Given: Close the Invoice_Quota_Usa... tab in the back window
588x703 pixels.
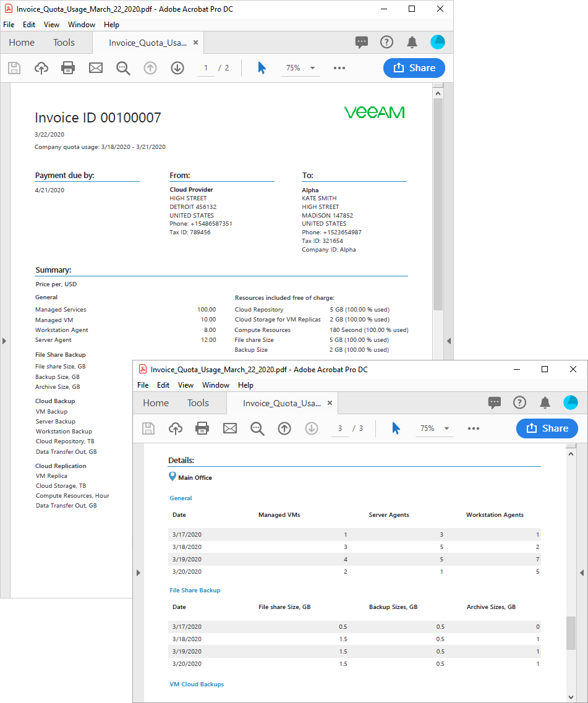Looking at the screenshot, I should click(195, 43).
